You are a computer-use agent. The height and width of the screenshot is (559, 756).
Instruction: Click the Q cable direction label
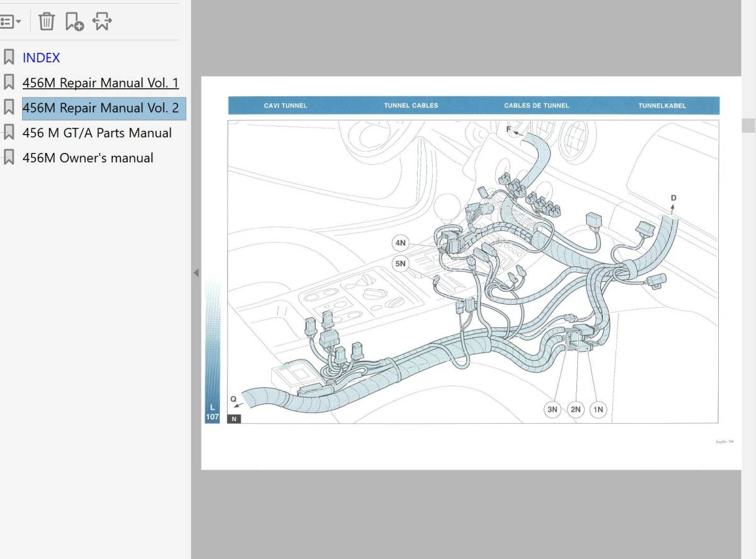click(x=232, y=398)
